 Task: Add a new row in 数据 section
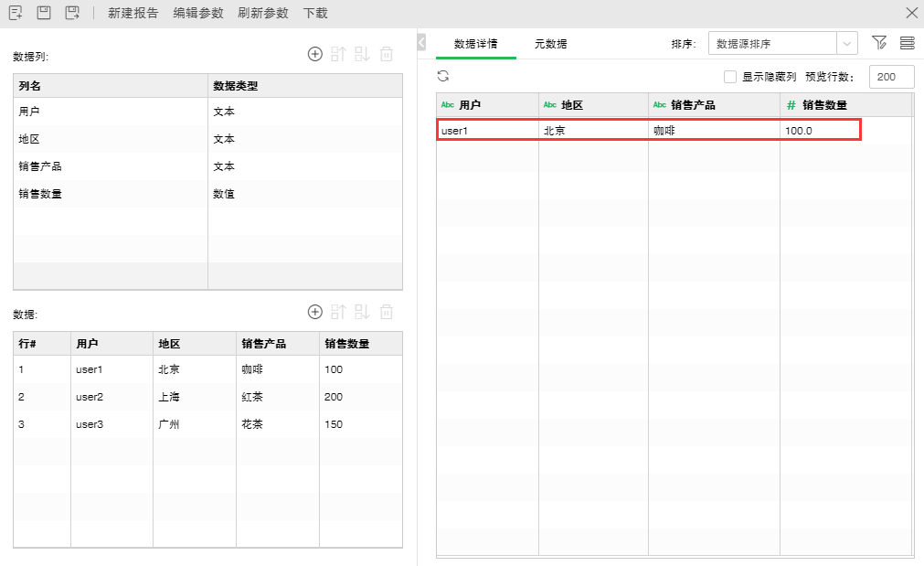tap(315, 313)
